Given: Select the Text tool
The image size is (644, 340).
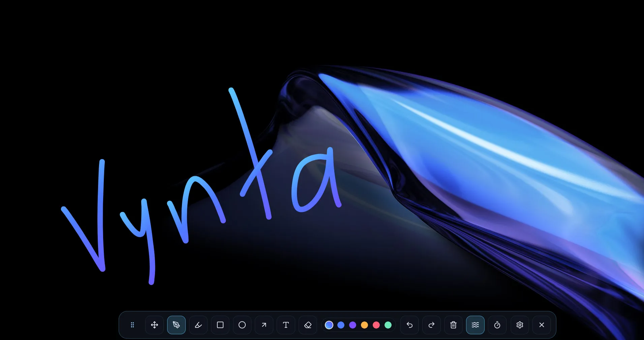Looking at the screenshot, I should 286,325.
